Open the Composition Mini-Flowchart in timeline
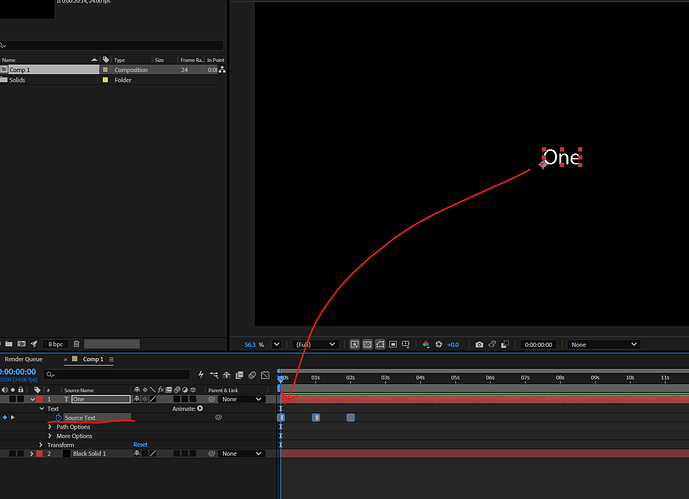Image resolution: width=689 pixels, height=499 pixels. point(214,375)
